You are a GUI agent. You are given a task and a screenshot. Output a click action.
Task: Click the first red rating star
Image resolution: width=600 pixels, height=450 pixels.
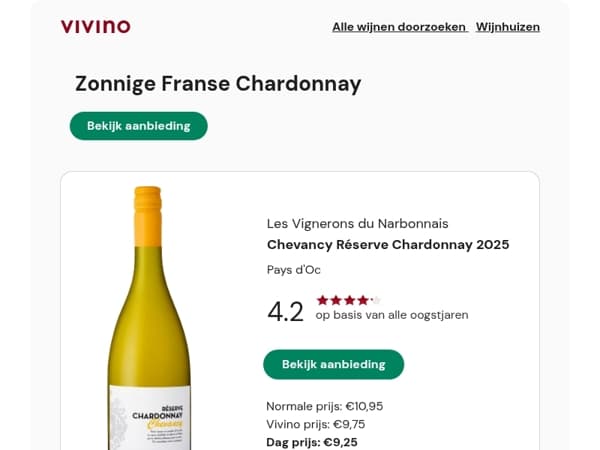click(x=323, y=300)
